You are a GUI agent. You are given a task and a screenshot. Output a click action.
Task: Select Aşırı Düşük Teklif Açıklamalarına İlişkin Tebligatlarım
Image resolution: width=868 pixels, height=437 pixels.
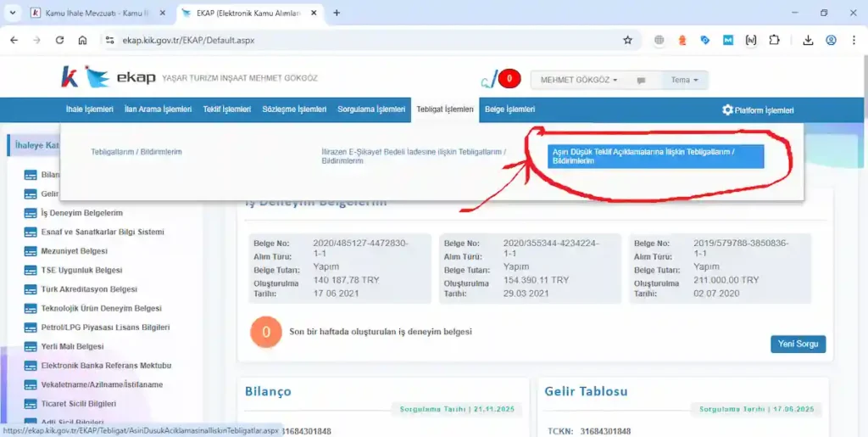click(655, 156)
